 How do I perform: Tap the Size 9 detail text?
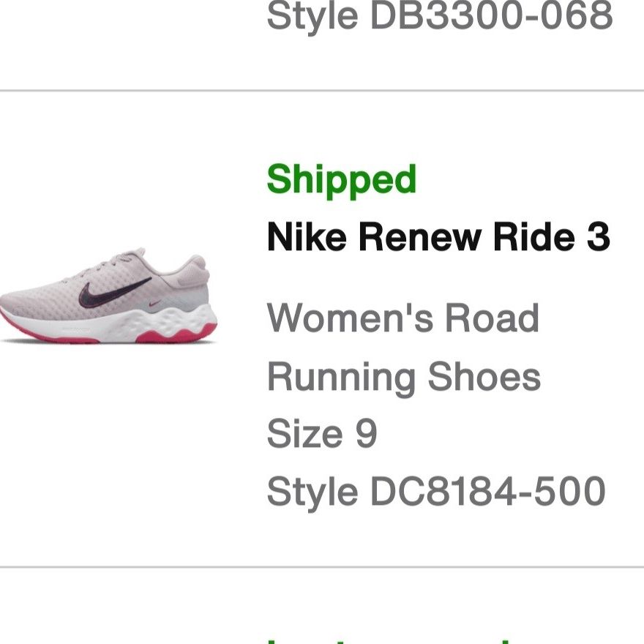point(322,433)
